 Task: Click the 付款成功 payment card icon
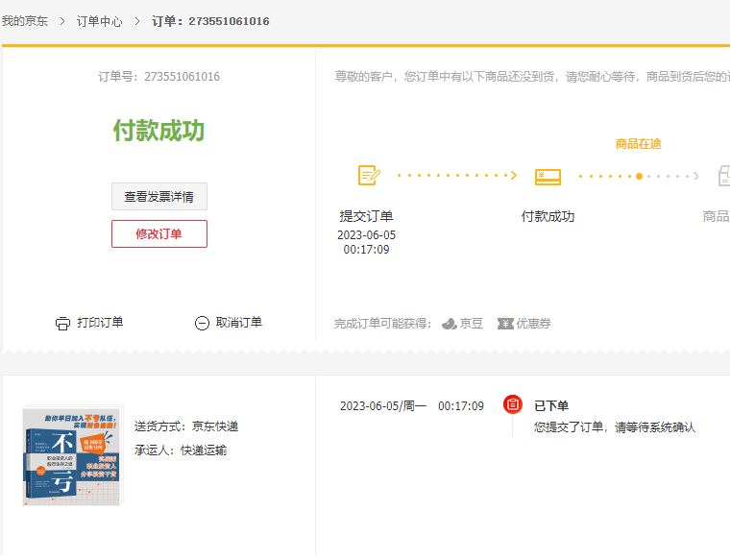pyautogui.click(x=548, y=176)
